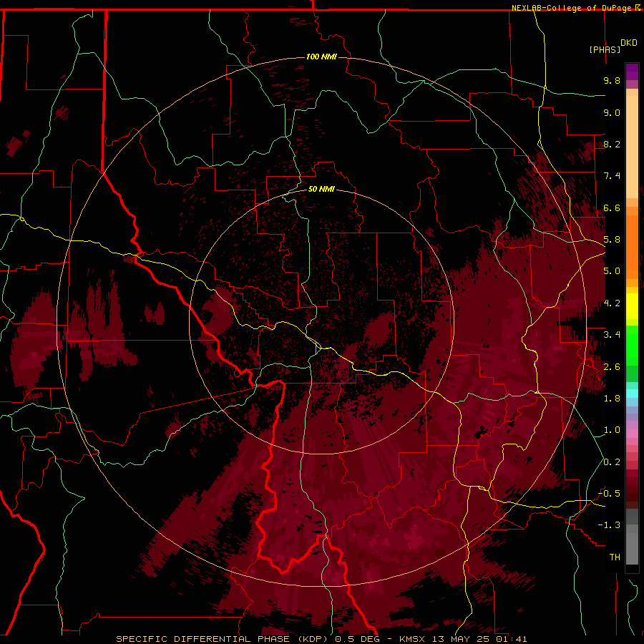This screenshot has width=644, height=644.
Task: Click the TH label on the legend
Action: (615, 557)
